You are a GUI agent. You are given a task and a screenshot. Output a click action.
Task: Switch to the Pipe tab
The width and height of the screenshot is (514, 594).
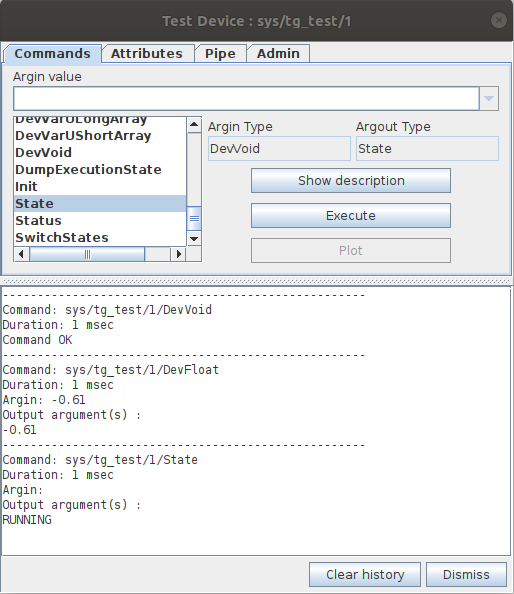click(x=220, y=53)
